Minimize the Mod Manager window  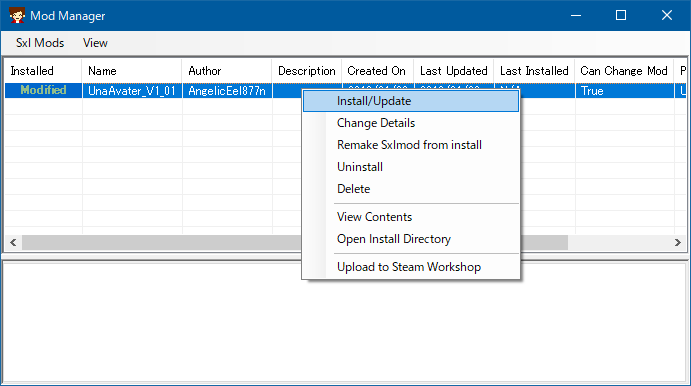point(576,15)
